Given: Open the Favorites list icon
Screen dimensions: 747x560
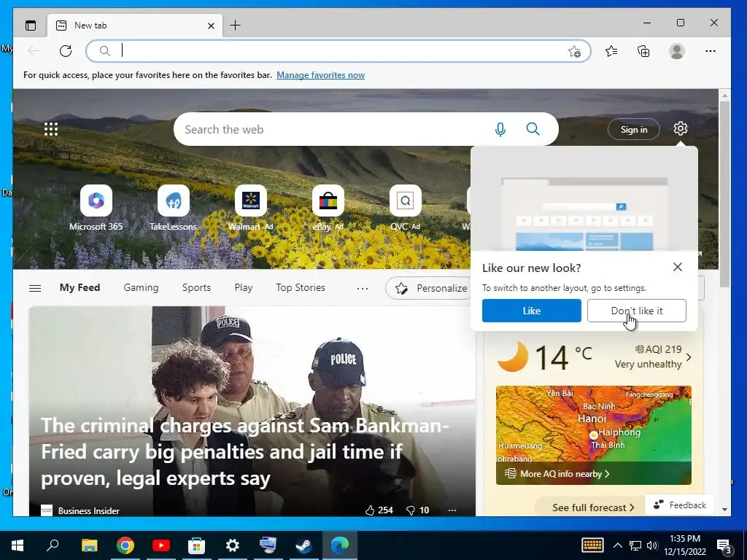Looking at the screenshot, I should (x=612, y=51).
